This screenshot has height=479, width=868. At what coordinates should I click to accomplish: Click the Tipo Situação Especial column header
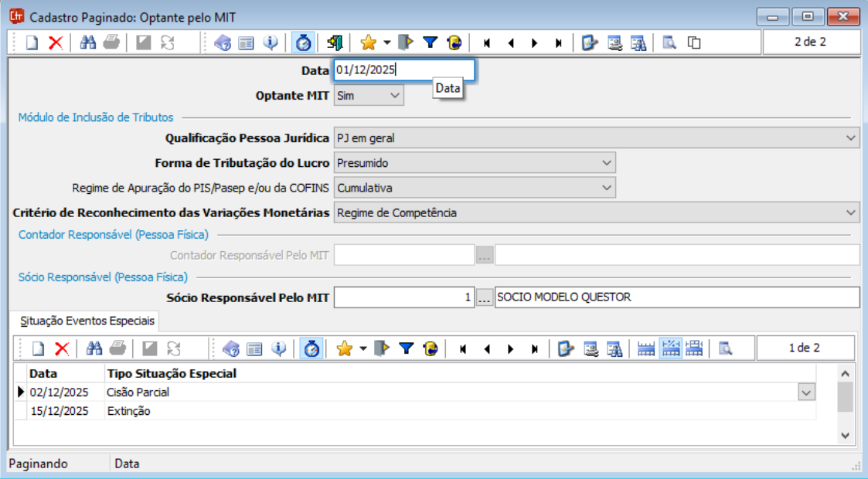[x=172, y=374]
